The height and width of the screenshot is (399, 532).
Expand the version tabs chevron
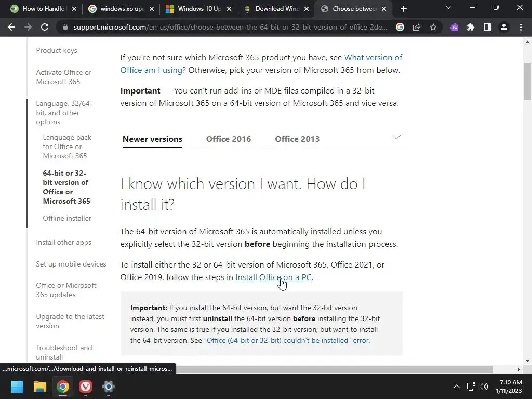pos(396,137)
